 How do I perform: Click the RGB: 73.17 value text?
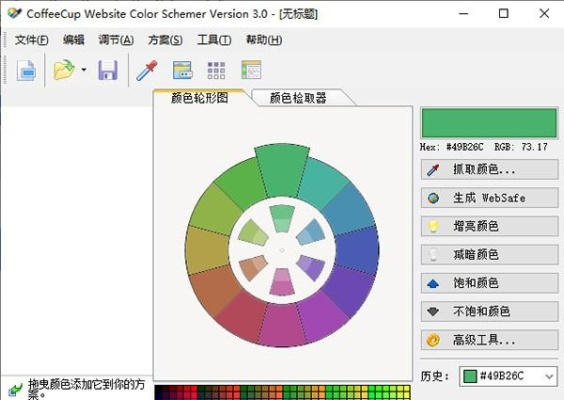pos(521,147)
